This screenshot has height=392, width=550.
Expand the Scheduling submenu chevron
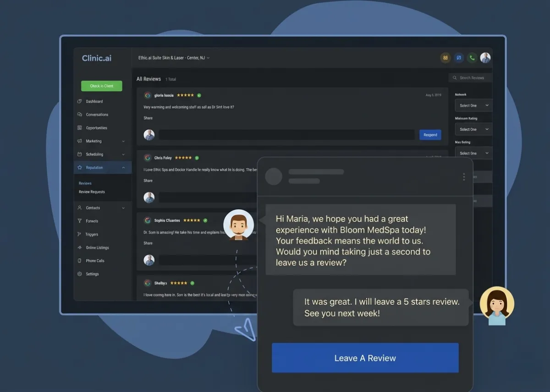[123, 155]
